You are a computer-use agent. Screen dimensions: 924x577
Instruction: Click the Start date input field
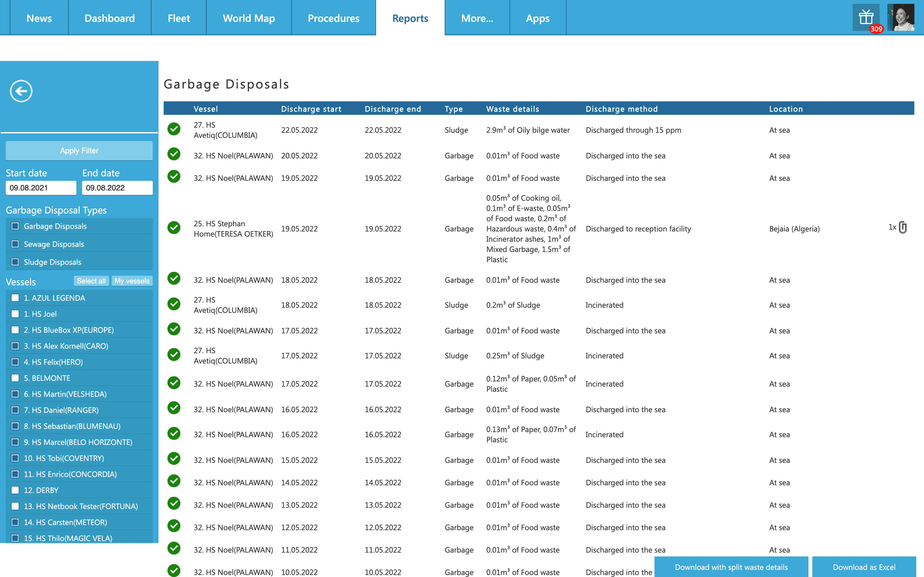click(41, 188)
